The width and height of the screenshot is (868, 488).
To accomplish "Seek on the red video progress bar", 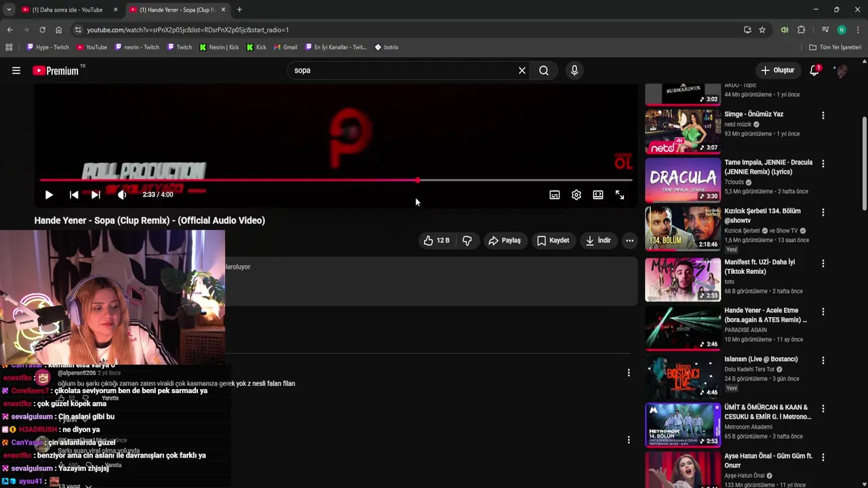I will 336,180.
